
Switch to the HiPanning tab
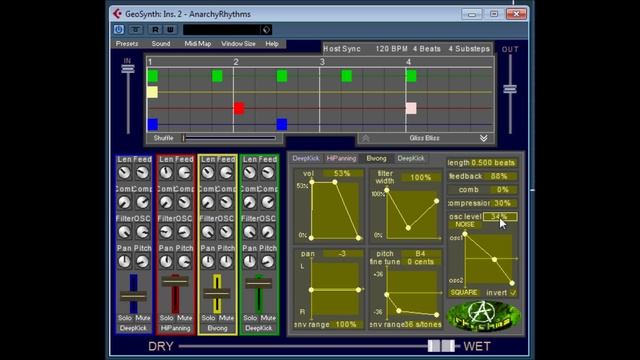coord(342,158)
